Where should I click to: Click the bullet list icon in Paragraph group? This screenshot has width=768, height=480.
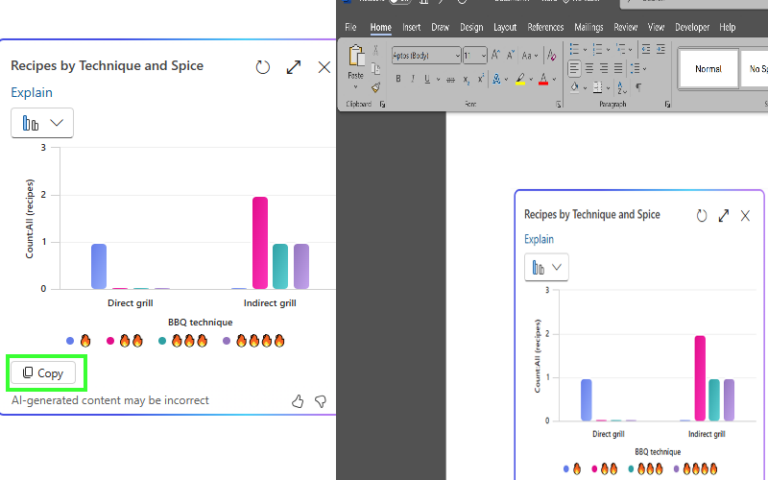point(576,49)
